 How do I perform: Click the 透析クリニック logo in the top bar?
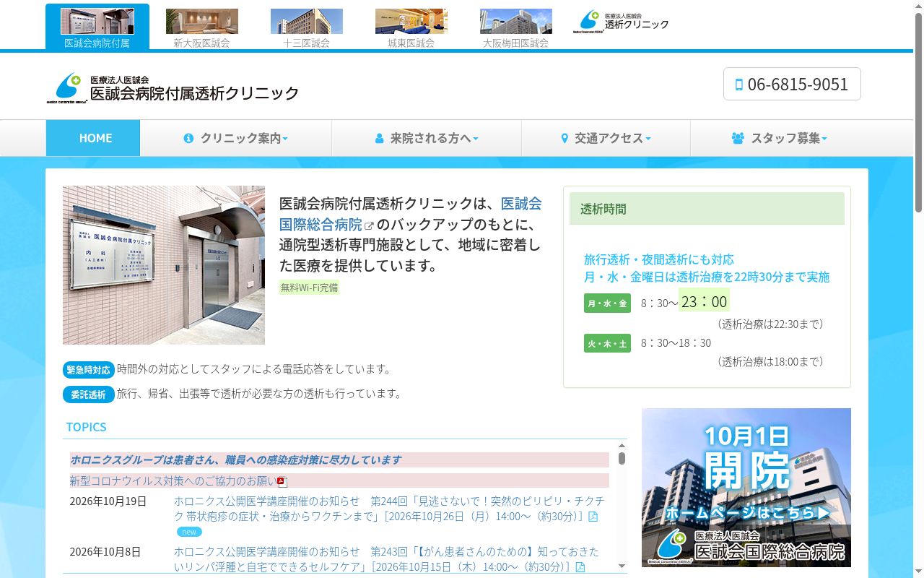pyautogui.click(x=621, y=22)
